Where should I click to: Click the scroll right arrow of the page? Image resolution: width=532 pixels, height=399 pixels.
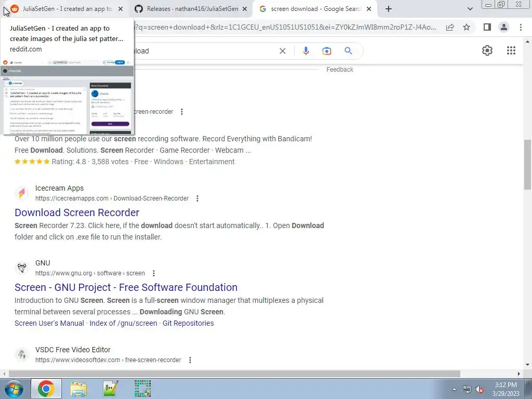pos(519,374)
